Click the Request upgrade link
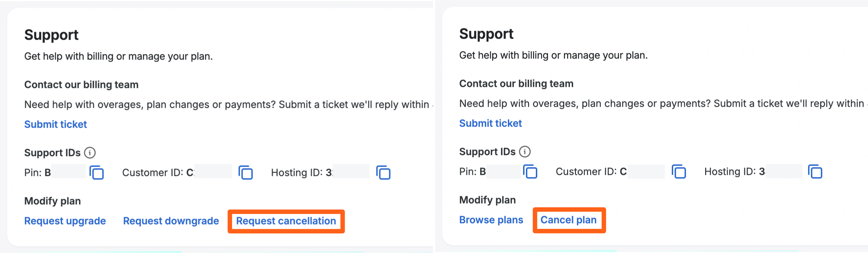868x253 pixels. pos(65,221)
